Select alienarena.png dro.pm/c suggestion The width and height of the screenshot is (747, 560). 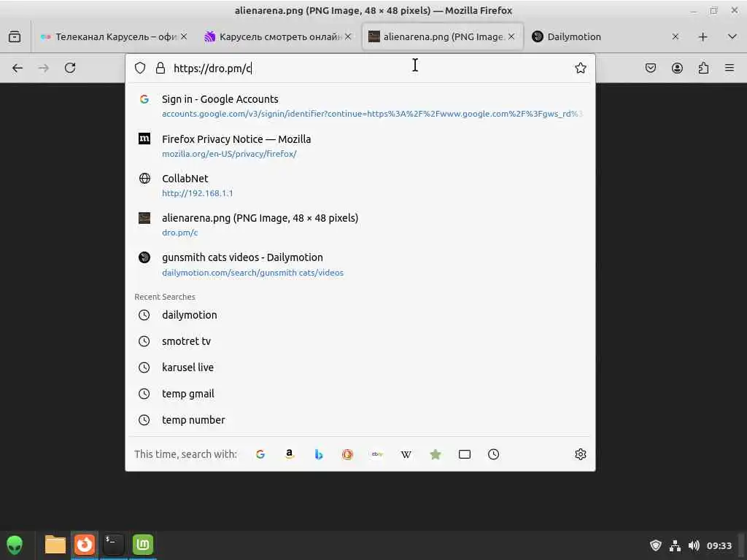(360, 225)
